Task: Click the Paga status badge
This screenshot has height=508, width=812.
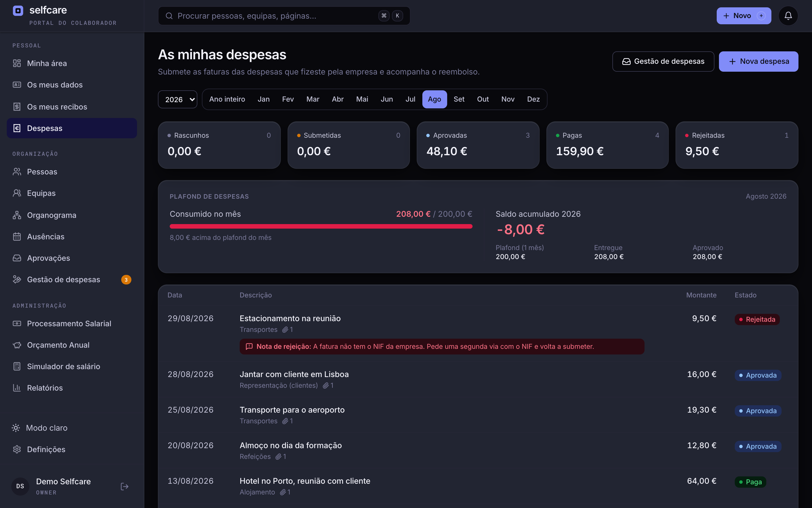Action: point(750,482)
